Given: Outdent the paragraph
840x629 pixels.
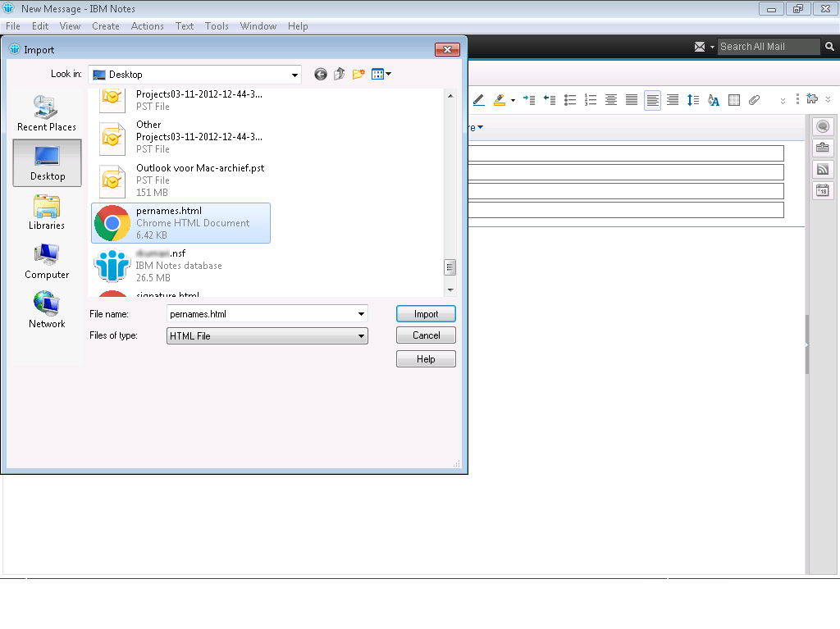Looking at the screenshot, I should pyautogui.click(x=550, y=100).
